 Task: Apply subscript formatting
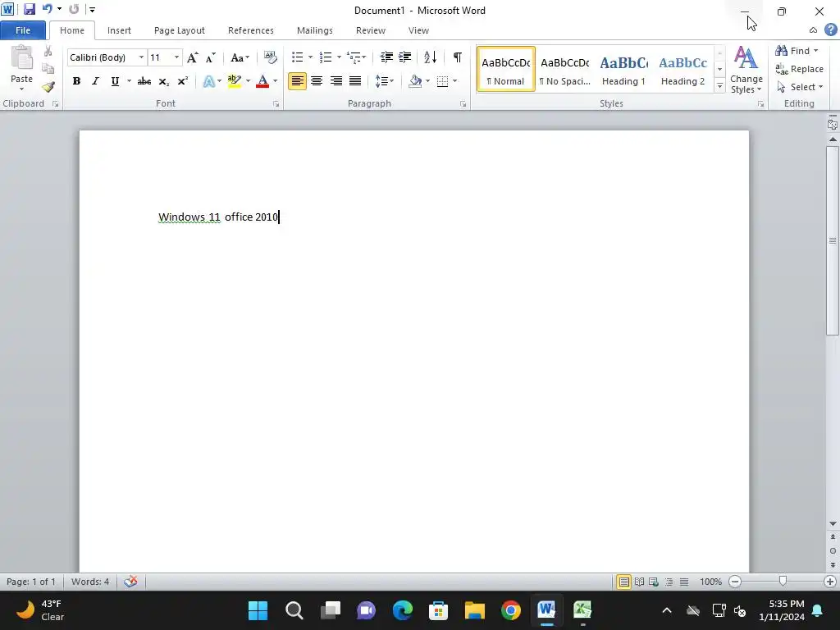pos(164,81)
